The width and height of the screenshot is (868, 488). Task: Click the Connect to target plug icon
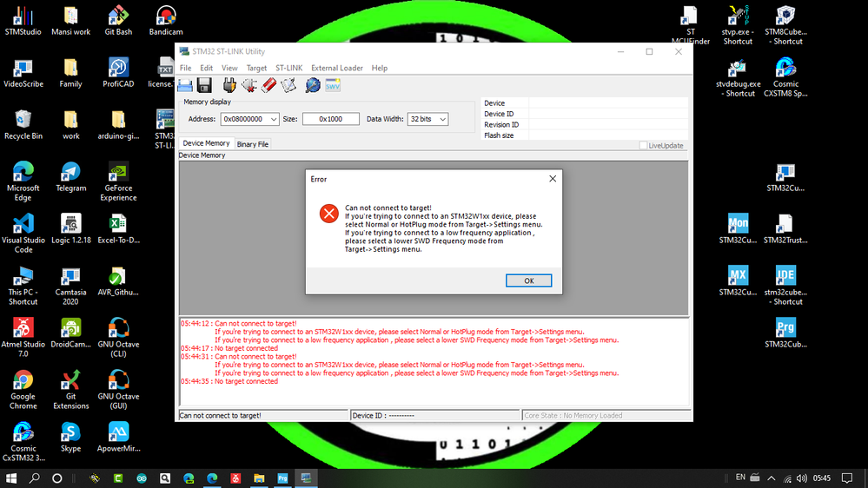click(x=229, y=85)
